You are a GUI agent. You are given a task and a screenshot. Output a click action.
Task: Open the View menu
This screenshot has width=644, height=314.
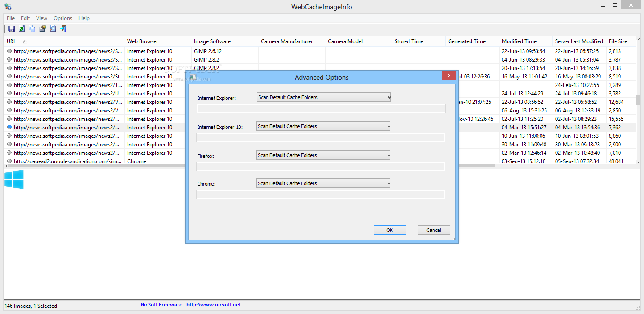(x=41, y=18)
